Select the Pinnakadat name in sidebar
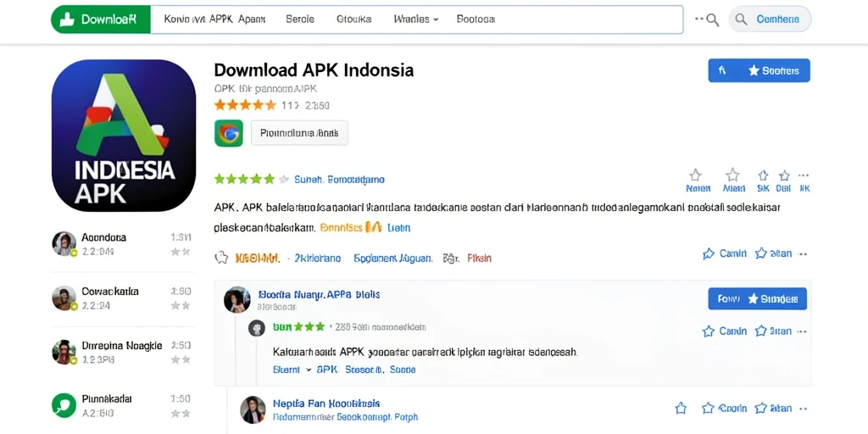Image resolution: width=868 pixels, height=434 pixels. point(107,398)
